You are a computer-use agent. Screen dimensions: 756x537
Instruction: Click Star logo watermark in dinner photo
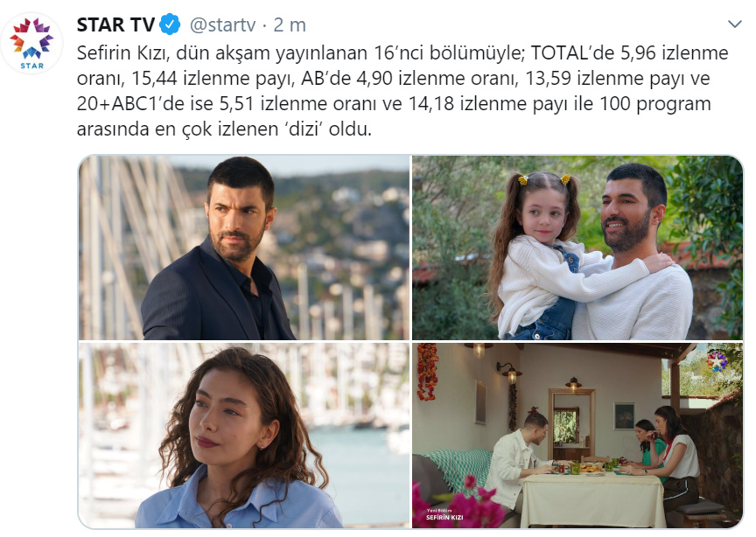pos(717,361)
